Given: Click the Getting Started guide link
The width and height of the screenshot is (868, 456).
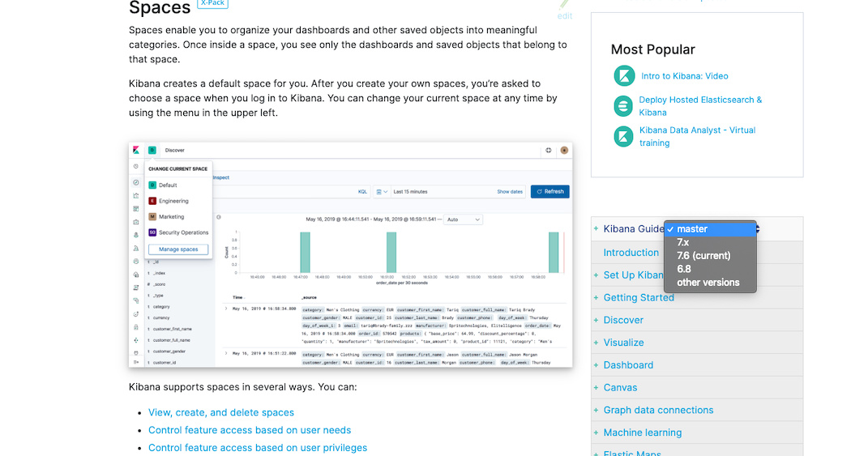Looking at the screenshot, I should [x=639, y=297].
